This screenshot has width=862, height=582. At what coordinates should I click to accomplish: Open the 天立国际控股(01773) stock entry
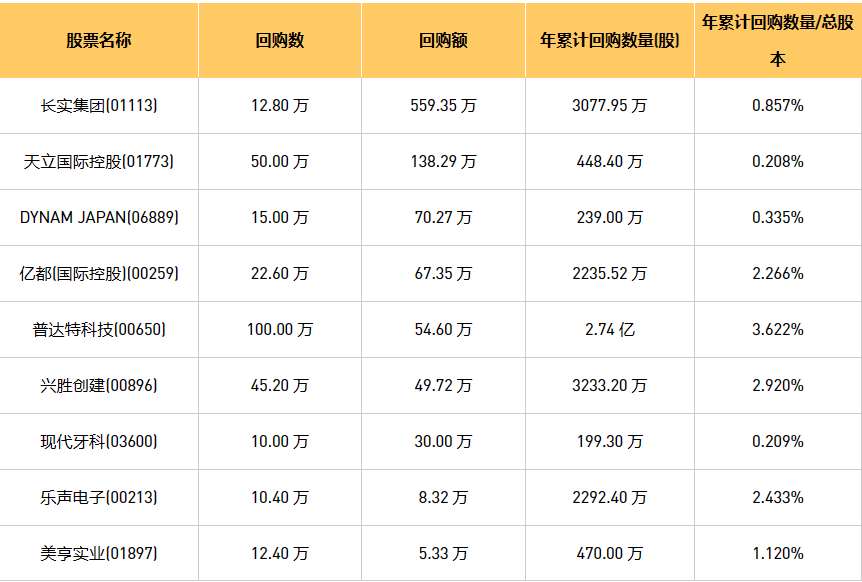(x=99, y=161)
